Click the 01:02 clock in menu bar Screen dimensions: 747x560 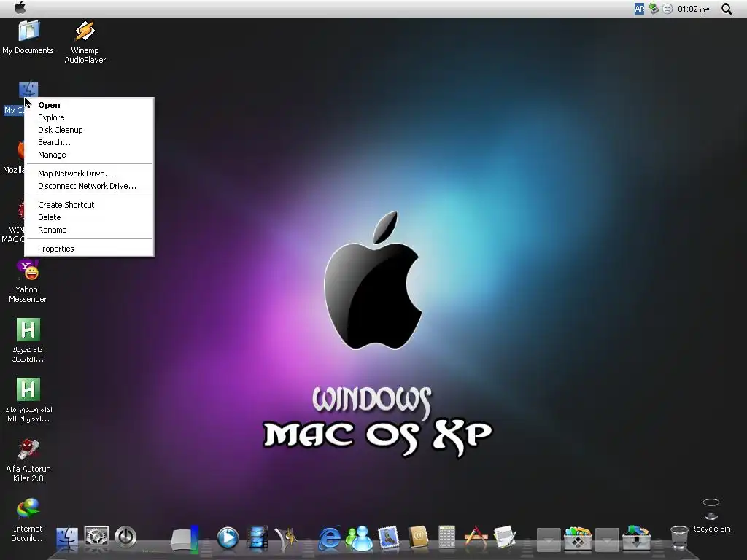pos(694,9)
